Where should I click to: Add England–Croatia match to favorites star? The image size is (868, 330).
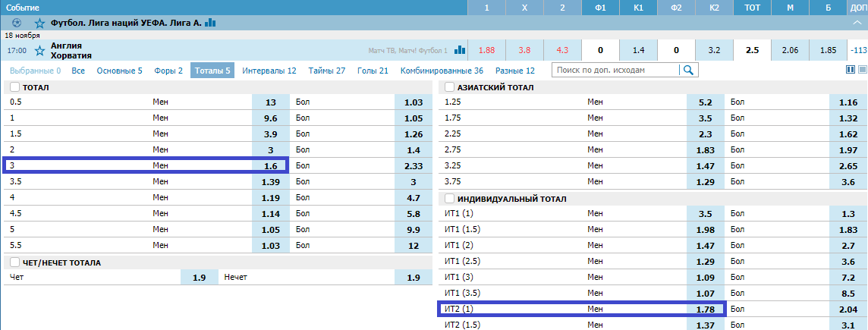(x=39, y=50)
